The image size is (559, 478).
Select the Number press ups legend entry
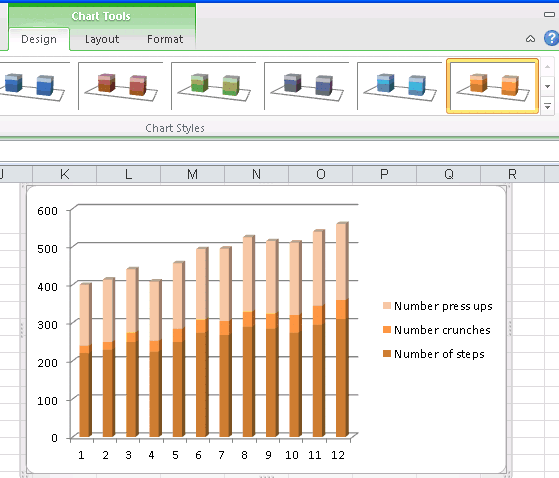tap(438, 306)
